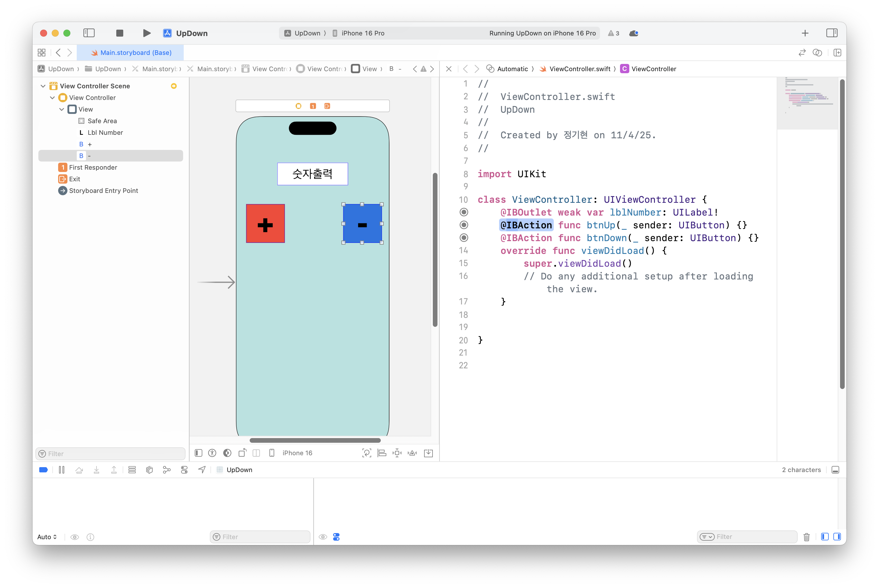This screenshot has width=879, height=588.
Task: Click the ViewController.swift breadcrumb item
Action: click(x=579, y=69)
